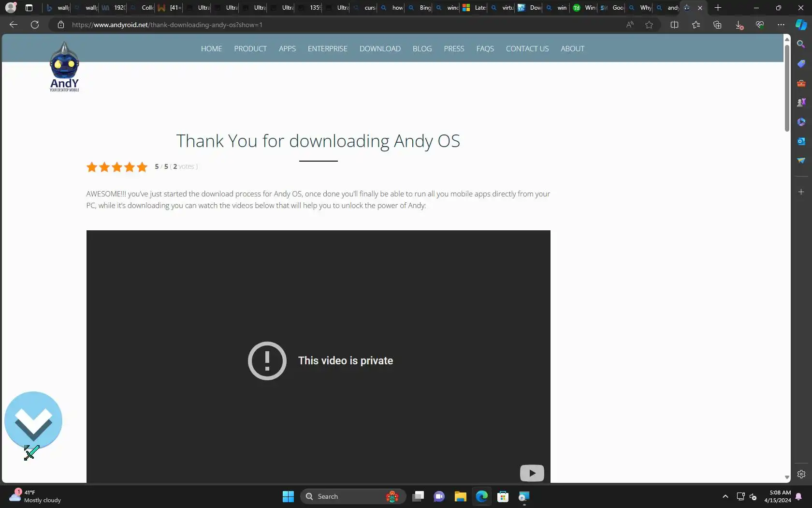812x508 pixels.
Task: Click the YouTube logo on the video
Action: click(532, 473)
